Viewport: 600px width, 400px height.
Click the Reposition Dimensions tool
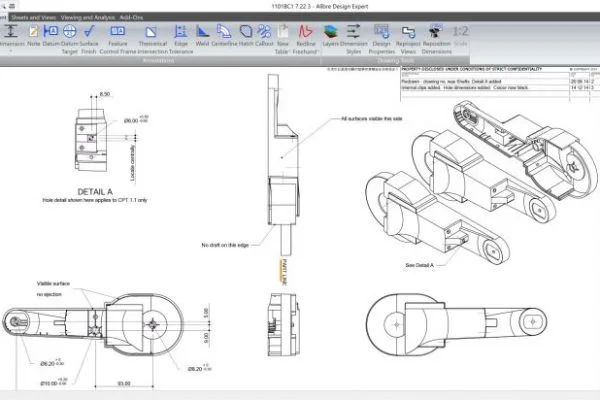(437, 39)
